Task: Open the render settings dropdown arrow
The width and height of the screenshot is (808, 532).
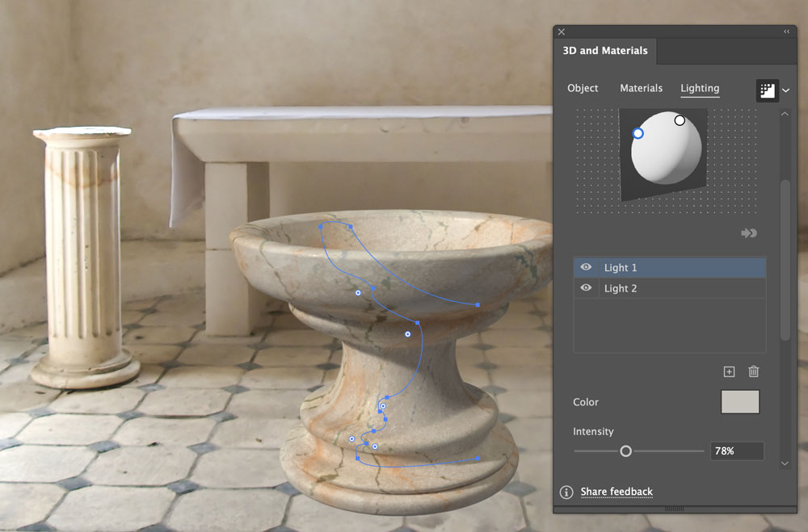Action: (786, 90)
